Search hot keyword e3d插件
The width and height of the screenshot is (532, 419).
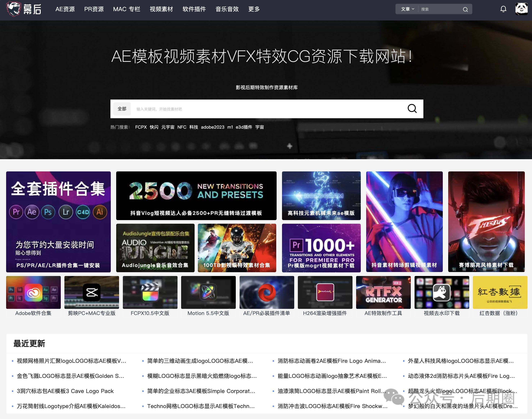point(244,127)
